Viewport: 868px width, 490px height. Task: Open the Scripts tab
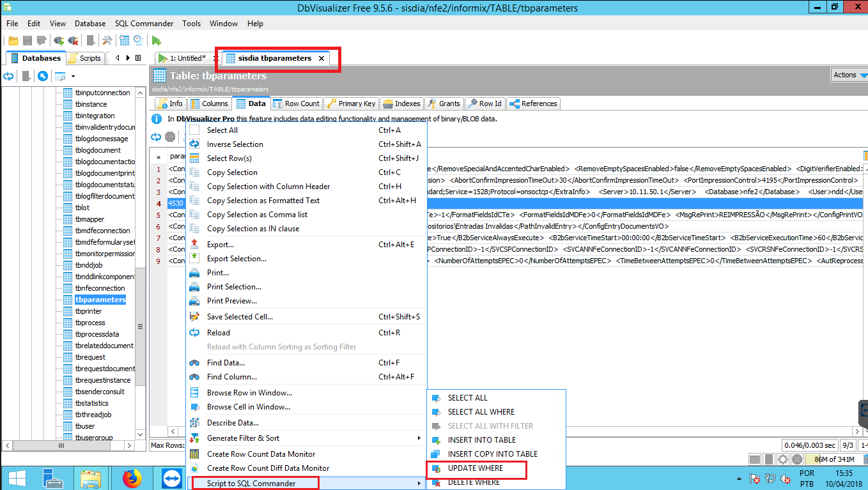tap(84, 58)
